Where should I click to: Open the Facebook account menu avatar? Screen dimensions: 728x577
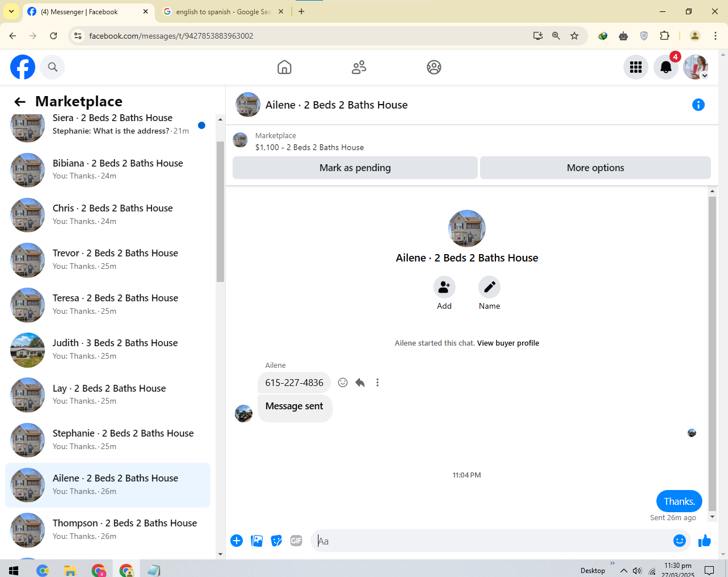coord(696,67)
